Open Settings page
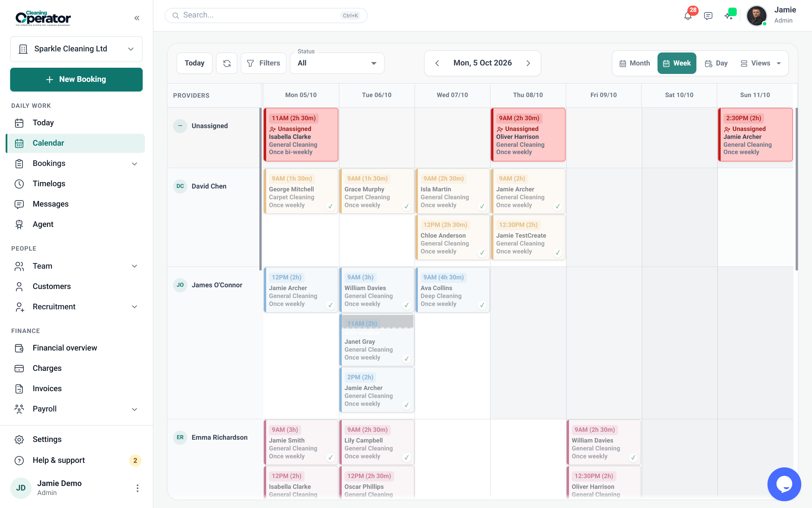812x508 pixels. point(76,439)
